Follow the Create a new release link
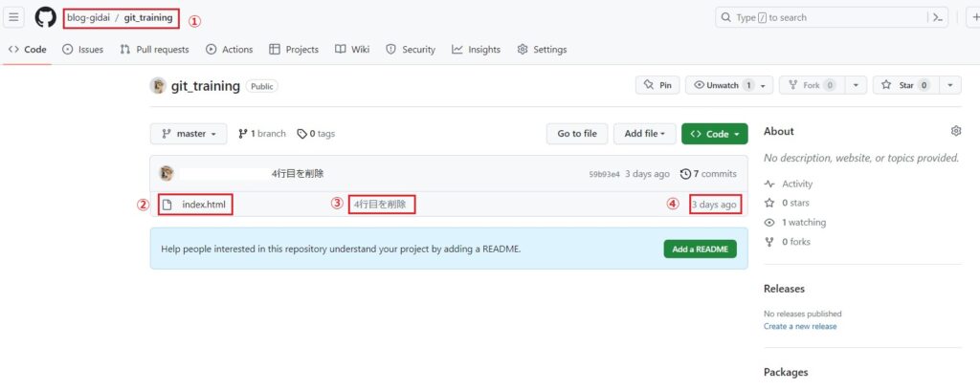Image resolution: width=980 pixels, height=390 pixels. 800,326
